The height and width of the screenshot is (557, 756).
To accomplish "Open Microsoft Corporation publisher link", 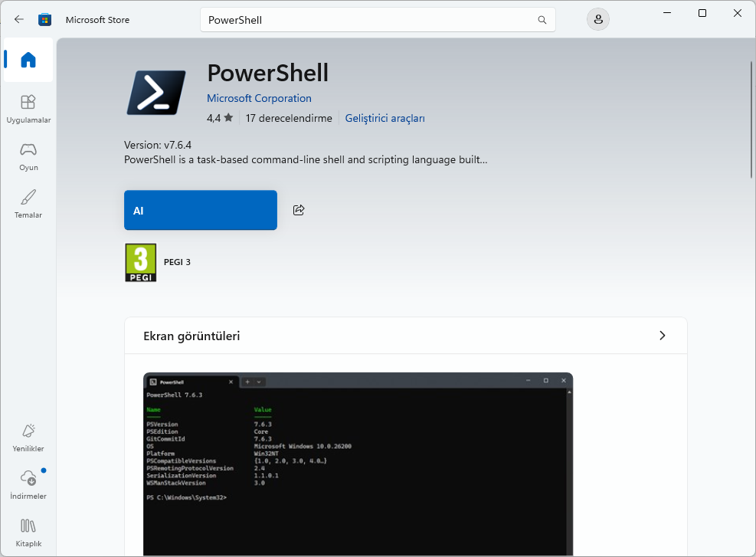I will tap(259, 98).
